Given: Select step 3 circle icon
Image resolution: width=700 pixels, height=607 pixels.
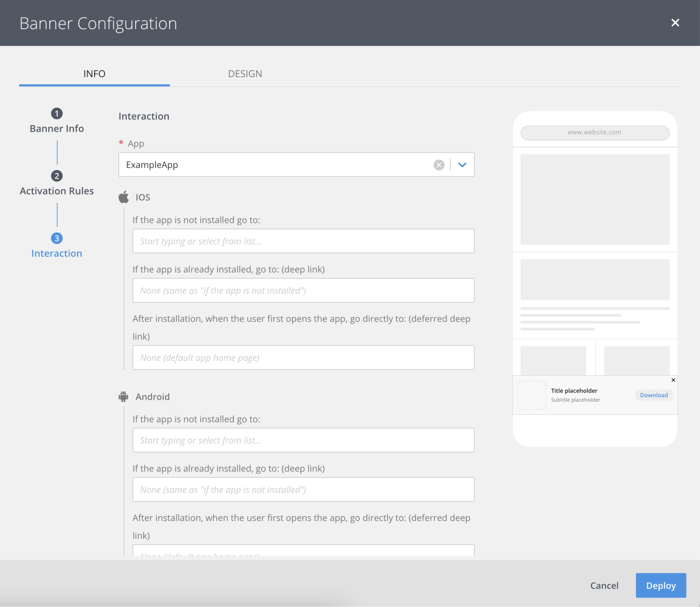Looking at the screenshot, I should point(57,238).
